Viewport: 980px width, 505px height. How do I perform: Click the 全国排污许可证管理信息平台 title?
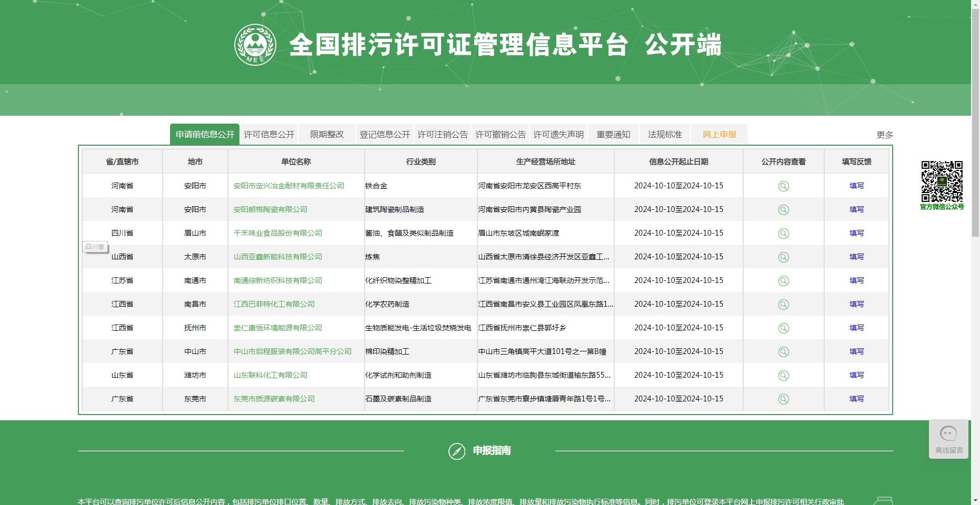(459, 45)
